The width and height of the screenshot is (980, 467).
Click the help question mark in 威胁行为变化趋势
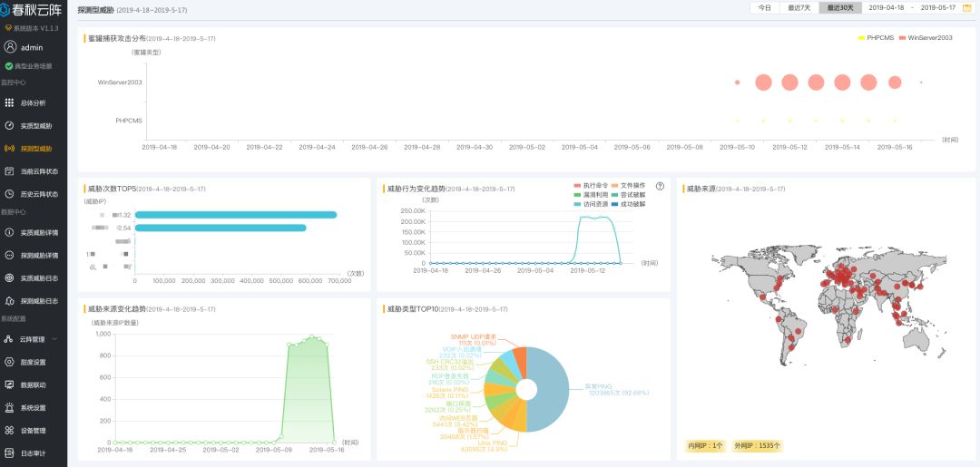tap(660, 186)
